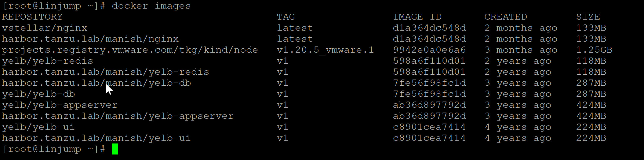Click the 'docker images' command text

coord(151,6)
